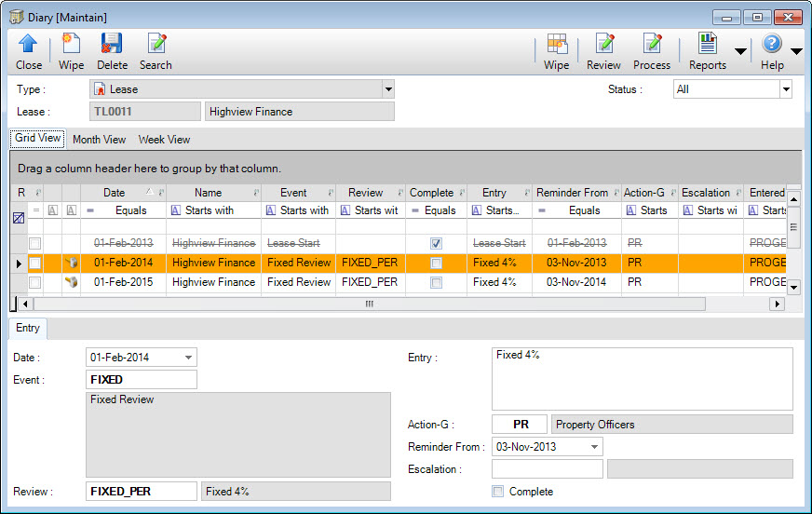The width and height of the screenshot is (812, 514).
Task: Click the Diary window title icon
Action: (17, 17)
